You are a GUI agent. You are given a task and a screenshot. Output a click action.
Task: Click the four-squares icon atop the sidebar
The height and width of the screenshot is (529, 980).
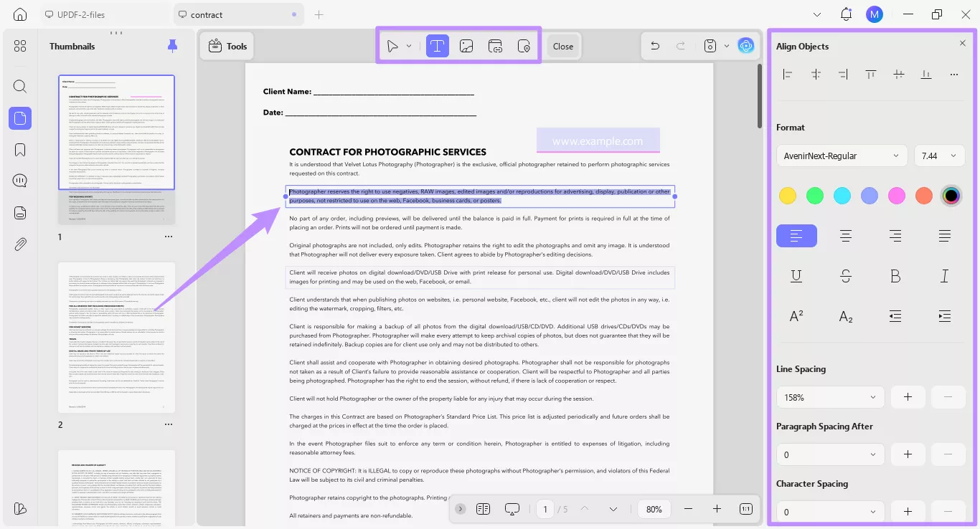click(20, 46)
